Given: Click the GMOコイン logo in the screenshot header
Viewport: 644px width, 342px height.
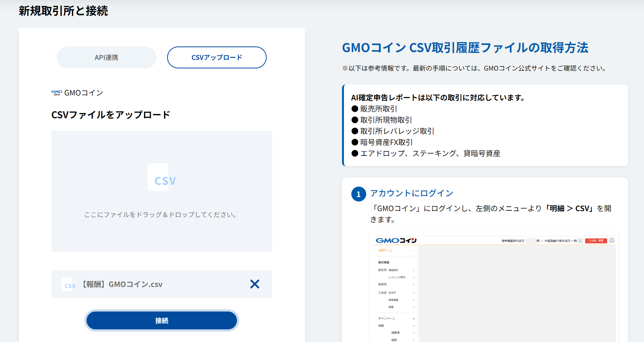Looking at the screenshot, I should point(396,241).
